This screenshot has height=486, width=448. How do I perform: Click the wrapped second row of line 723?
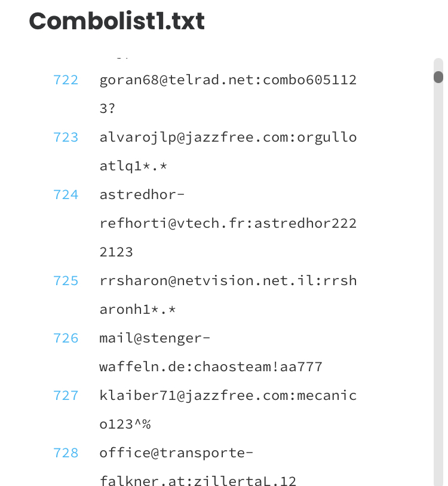click(133, 166)
